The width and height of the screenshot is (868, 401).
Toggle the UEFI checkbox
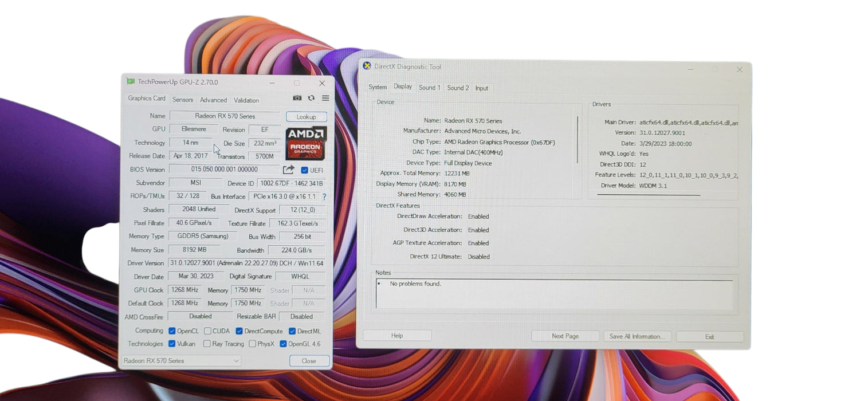tap(304, 170)
